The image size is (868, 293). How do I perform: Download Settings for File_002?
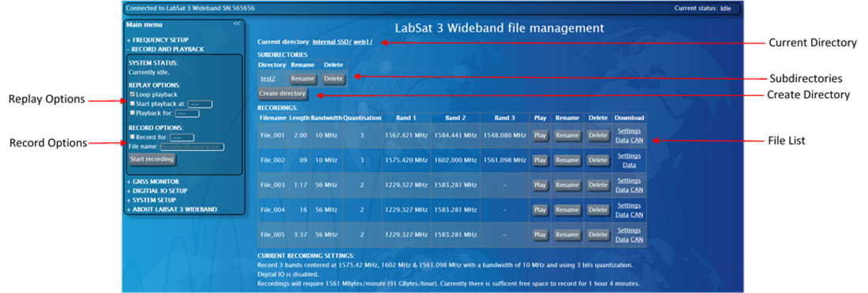tap(629, 156)
